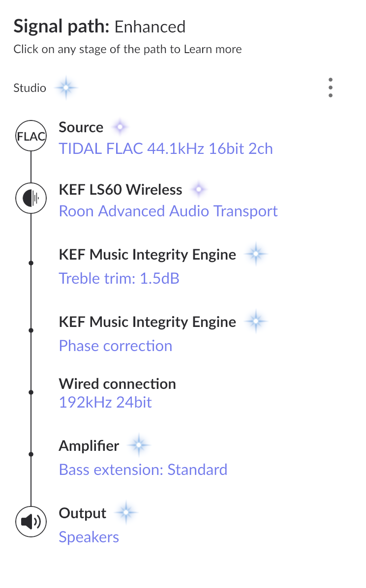
Task: Click the star beside Phase correction engine stage
Action: [256, 322]
